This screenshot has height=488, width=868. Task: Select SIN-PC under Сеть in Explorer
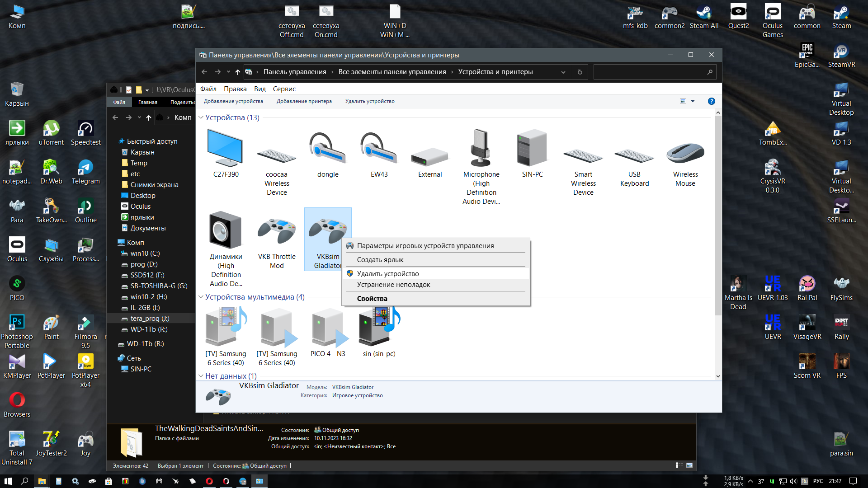[x=141, y=369]
